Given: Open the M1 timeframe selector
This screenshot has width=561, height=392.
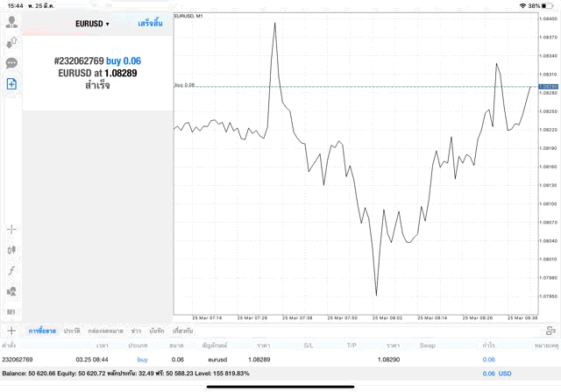Looking at the screenshot, I should (x=11, y=311).
